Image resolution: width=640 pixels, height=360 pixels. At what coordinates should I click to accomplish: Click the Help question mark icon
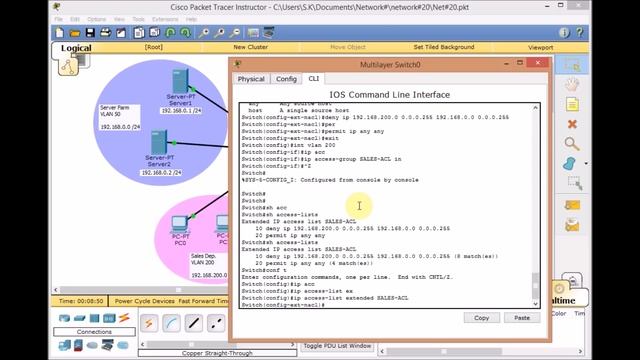580,33
